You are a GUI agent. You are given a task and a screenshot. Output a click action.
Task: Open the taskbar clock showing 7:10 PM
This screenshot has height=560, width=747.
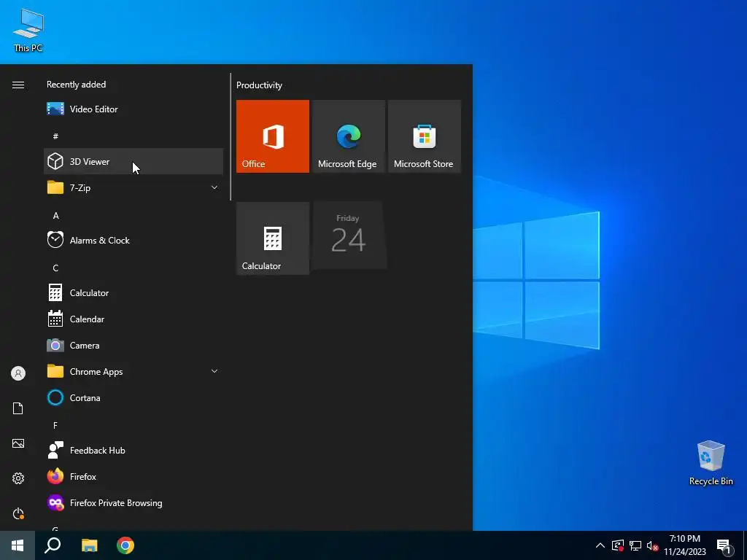685,545
